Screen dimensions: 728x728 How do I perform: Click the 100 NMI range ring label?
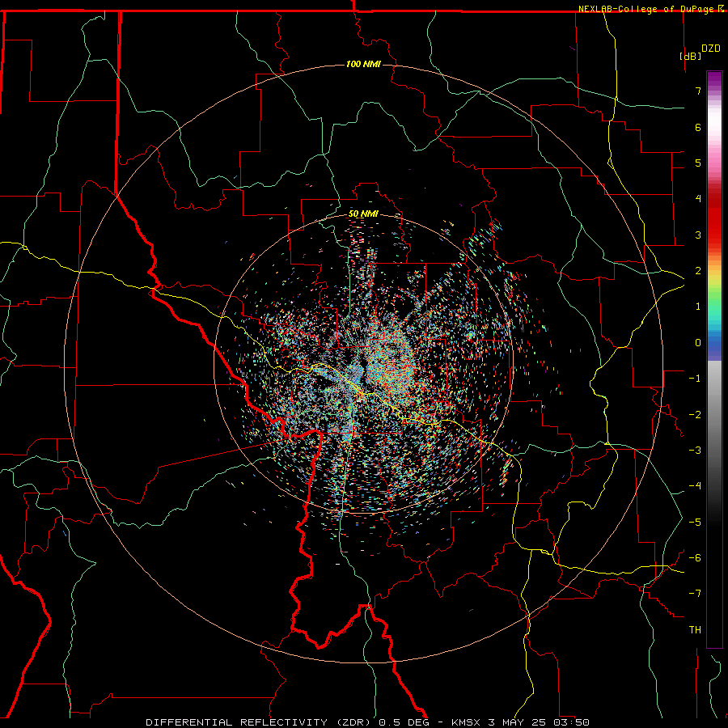(363, 64)
